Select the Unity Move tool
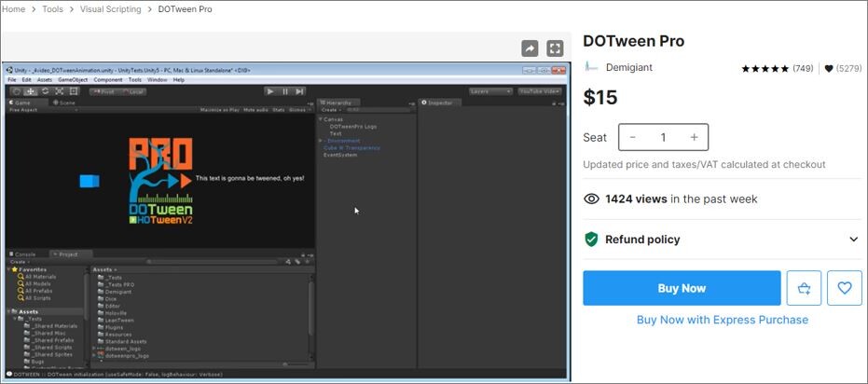Image resolution: width=868 pixels, height=384 pixels. pyautogui.click(x=31, y=91)
